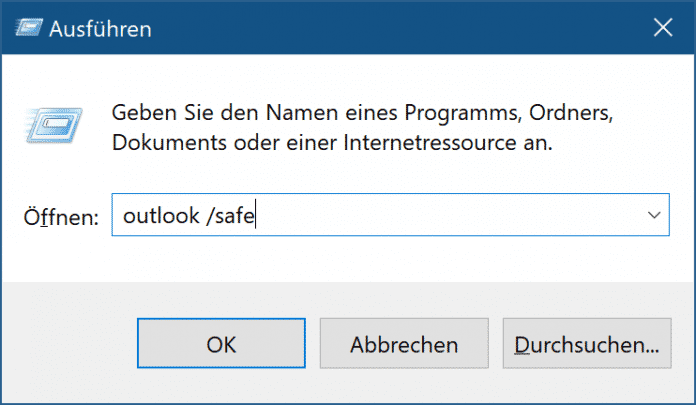Viewport: 696px width, 405px height.
Task: Open file browser via Durchsuchen button
Action: coord(586,345)
